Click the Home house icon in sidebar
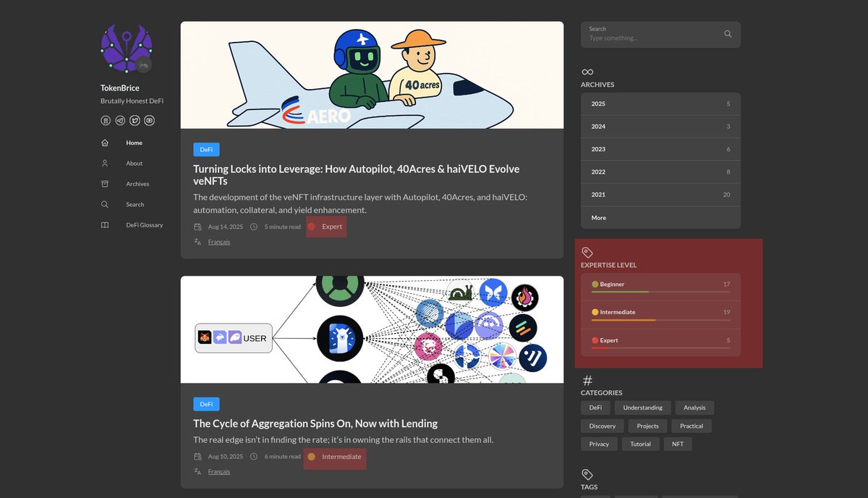Viewport: 868px width, 498px height. (x=105, y=143)
